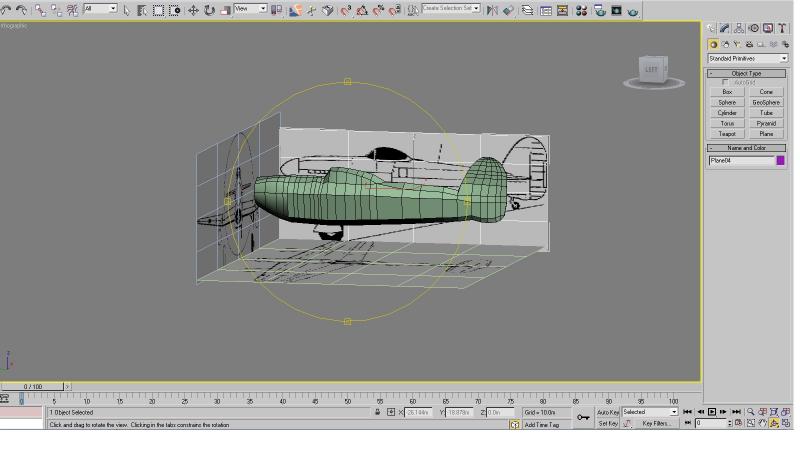Screen dimensions: 800x450
Task: Click the Key Filters button
Action: tap(656, 424)
